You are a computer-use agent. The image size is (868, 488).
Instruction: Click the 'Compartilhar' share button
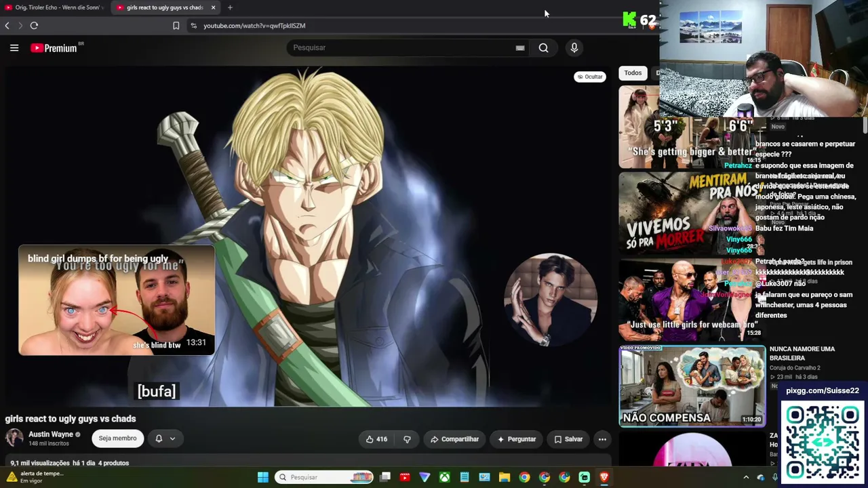tap(454, 439)
